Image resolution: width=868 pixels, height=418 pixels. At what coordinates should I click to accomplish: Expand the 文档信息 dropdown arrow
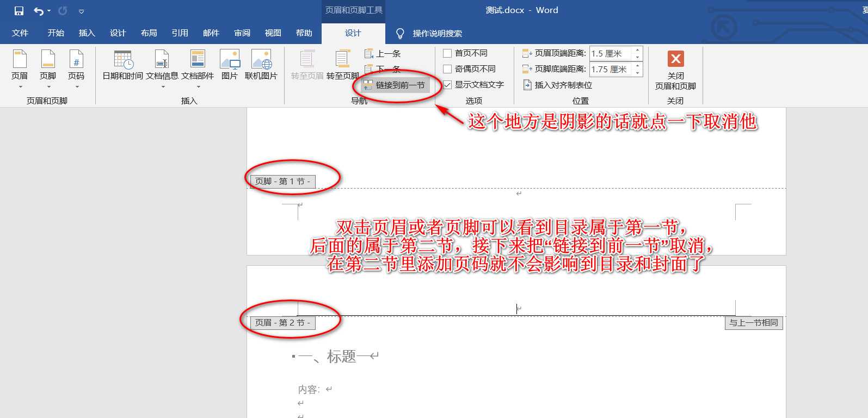[163, 86]
